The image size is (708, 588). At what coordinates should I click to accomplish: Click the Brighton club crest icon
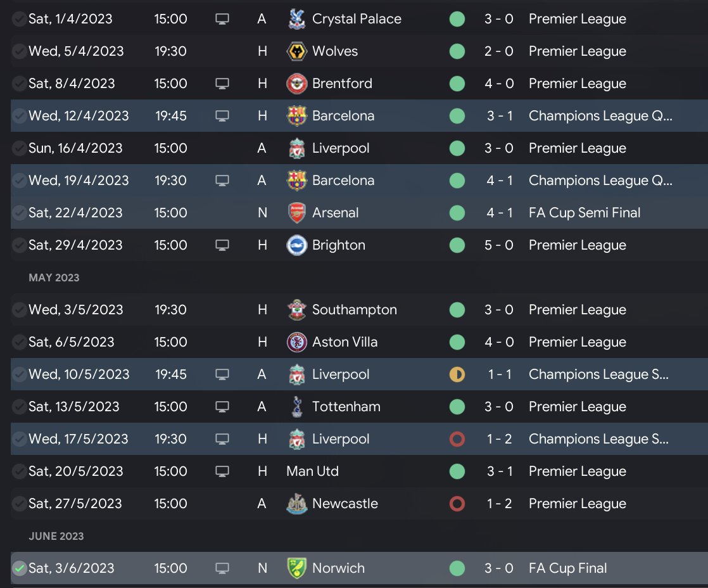tap(296, 245)
